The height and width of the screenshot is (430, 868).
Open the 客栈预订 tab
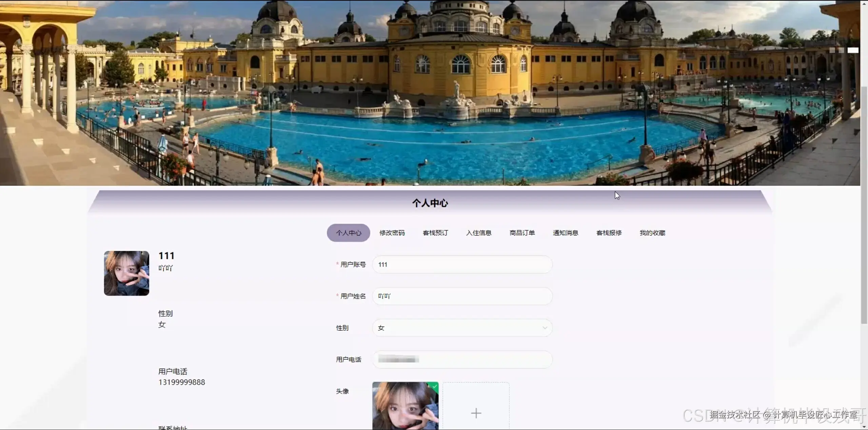(x=435, y=233)
